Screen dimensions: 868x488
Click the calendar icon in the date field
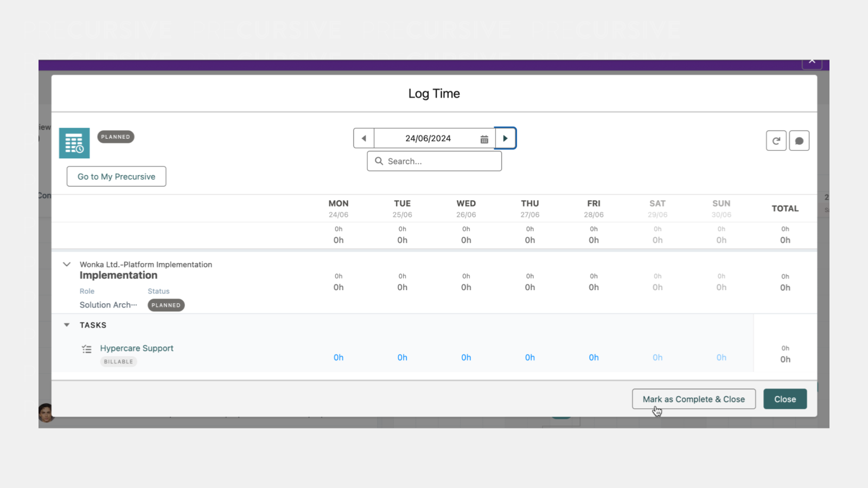pyautogui.click(x=484, y=139)
